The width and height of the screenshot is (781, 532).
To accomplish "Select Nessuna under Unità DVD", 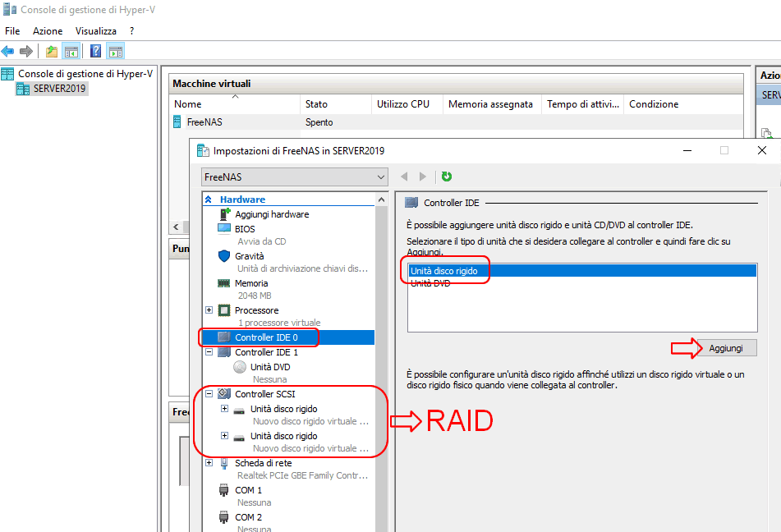I will (269, 379).
